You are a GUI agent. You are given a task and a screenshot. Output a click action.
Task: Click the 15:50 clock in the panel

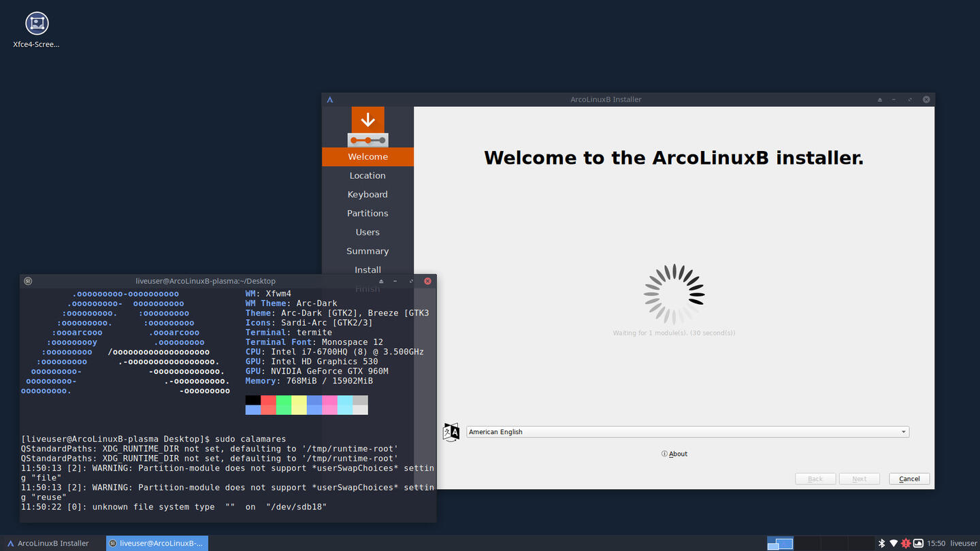(x=936, y=544)
